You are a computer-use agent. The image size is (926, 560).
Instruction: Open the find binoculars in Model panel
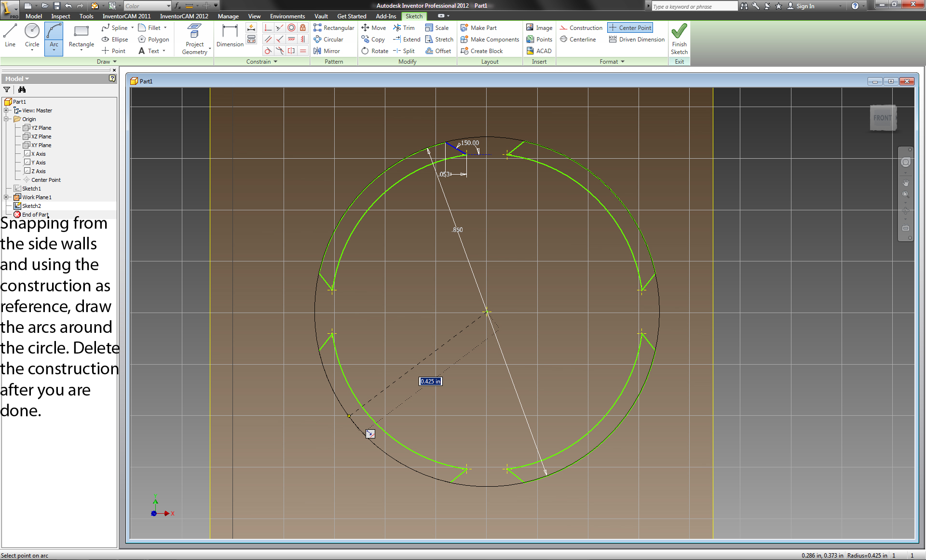pyautogui.click(x=22, y=90)
